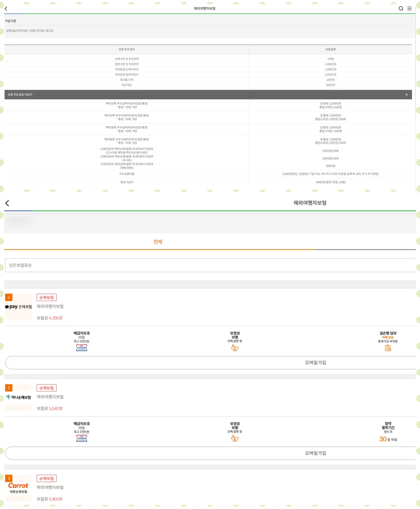Click 가입기준 section heading
Screen dimensions: 420x509
point(10,21)
